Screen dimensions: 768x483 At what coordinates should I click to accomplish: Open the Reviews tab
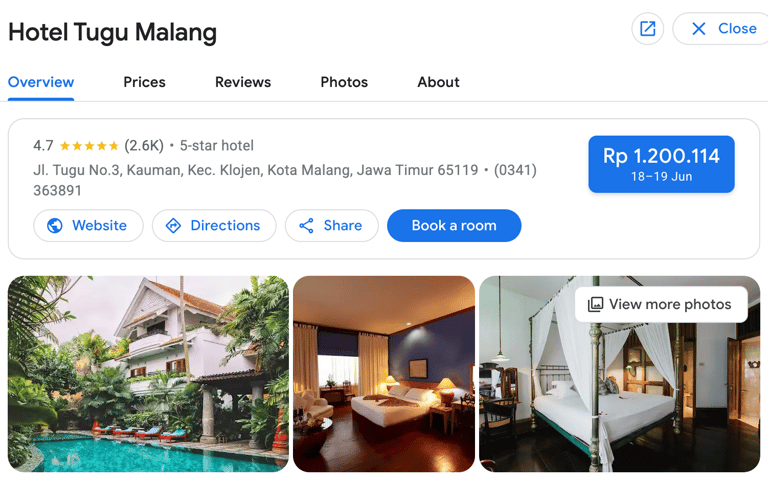point(243,82)
